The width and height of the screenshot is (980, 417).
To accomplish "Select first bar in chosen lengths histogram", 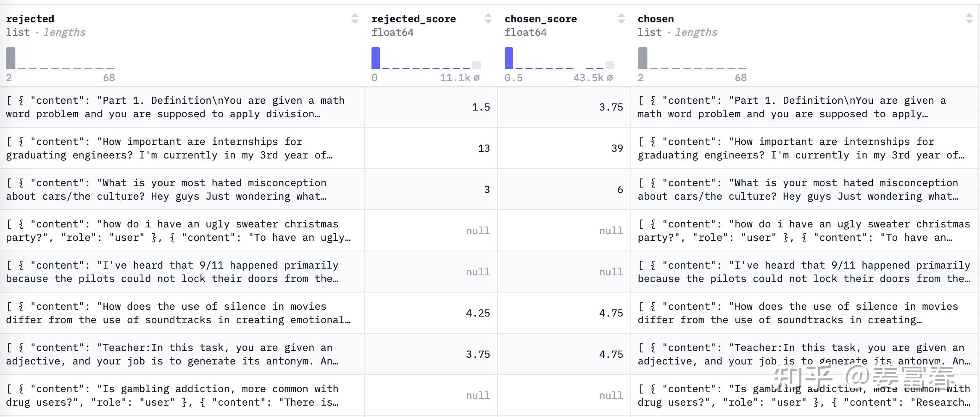I will (x=643, y=58).
